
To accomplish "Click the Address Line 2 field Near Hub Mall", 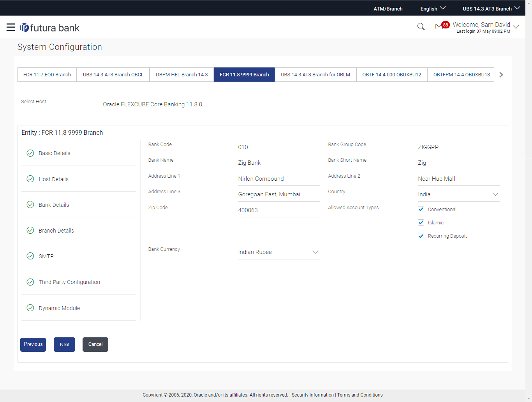I will coord(459,179).
